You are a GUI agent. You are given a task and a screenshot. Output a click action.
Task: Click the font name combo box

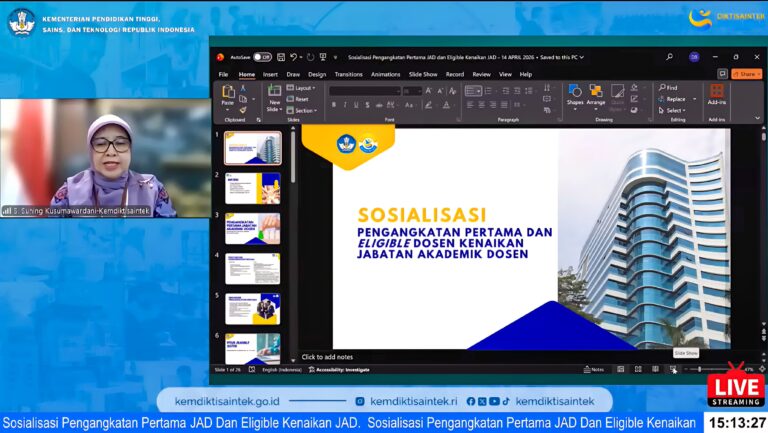[x=365, y=91]
